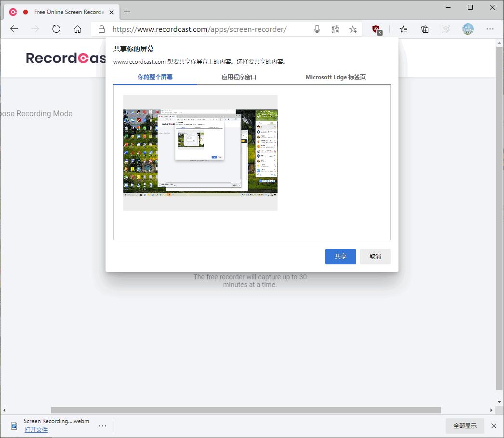Click the RecordCast favicon on the tab
Image resolution: width=504 pixels, height=438 pixels.
pos(13,12)
